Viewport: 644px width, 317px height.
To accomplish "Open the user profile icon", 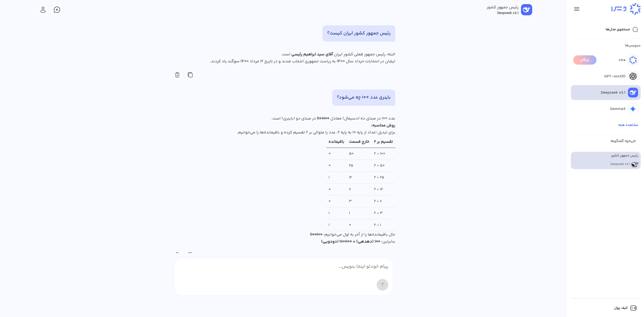I will (43, 10).
